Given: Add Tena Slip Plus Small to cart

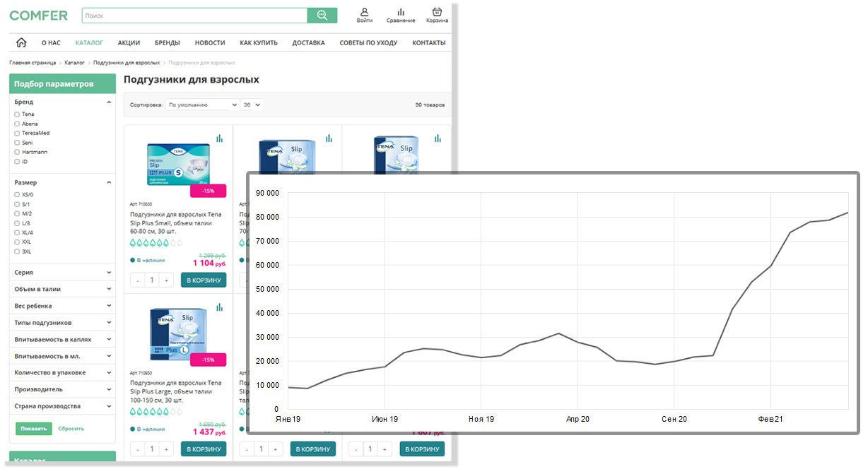Looking at the screenshot, I should click(204, 280).
